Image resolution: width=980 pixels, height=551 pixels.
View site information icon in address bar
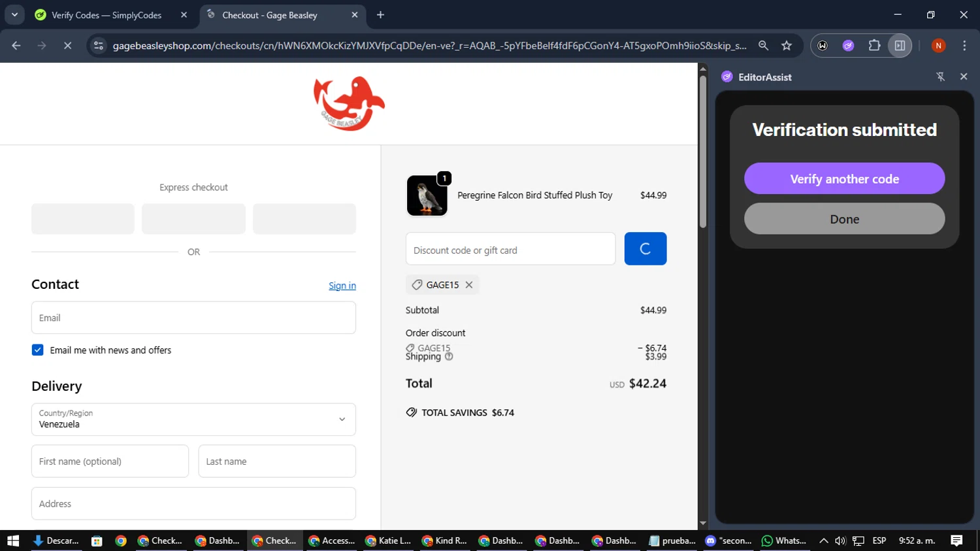[99, 46]
